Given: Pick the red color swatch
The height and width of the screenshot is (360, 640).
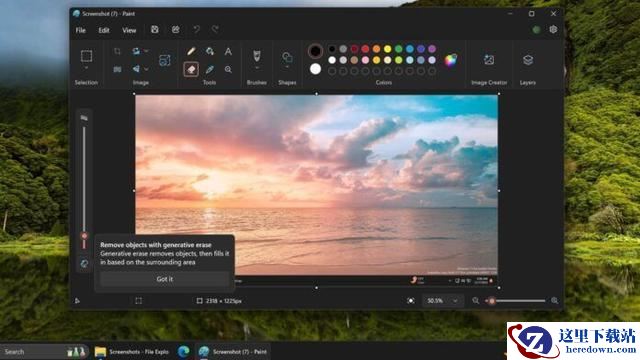Looking at the screenshot, I should point(365,49).
